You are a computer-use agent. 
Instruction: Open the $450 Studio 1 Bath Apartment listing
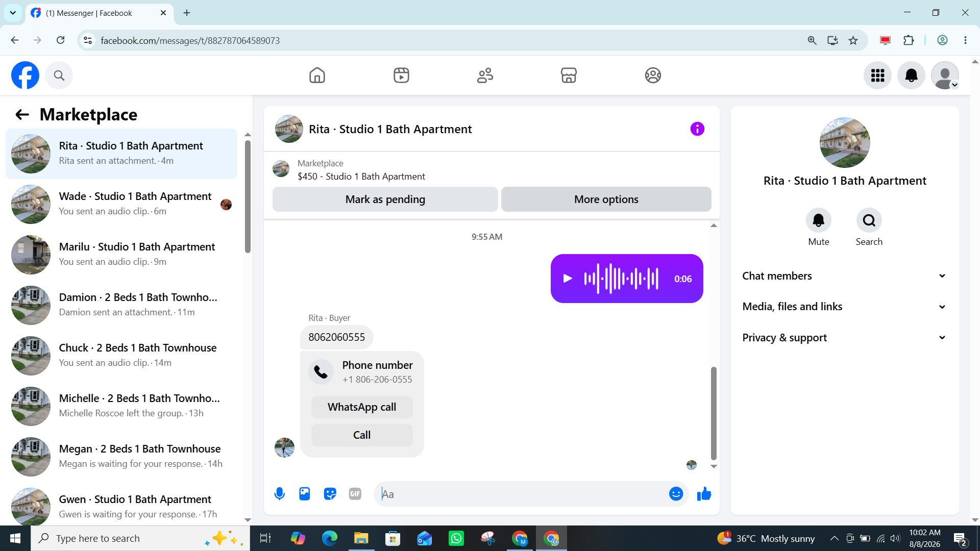tap(361, 177)
